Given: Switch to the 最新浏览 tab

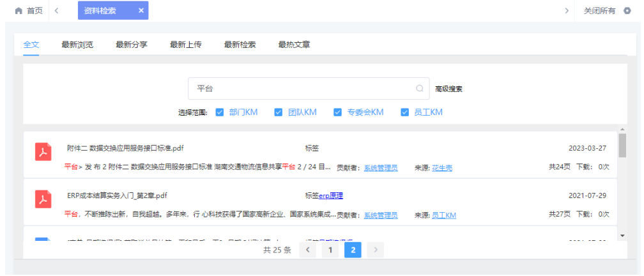Looking at the screenshot, I should pos(77,45).
